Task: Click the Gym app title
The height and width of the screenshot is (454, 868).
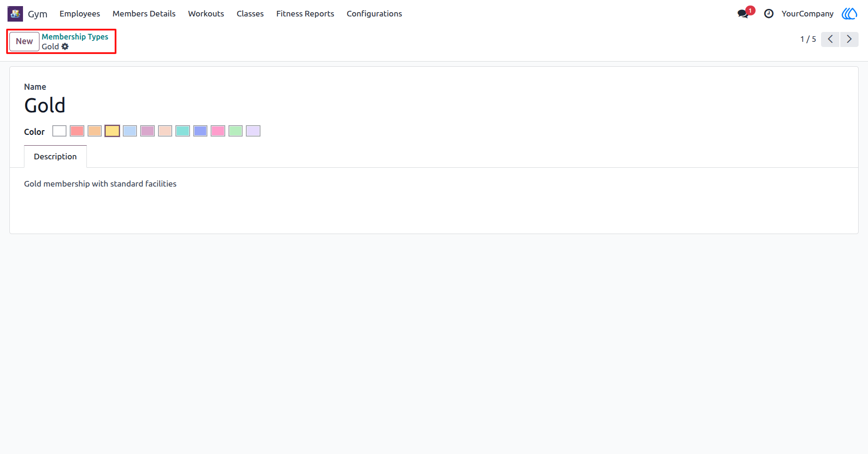Action: [x=38, y=14]
